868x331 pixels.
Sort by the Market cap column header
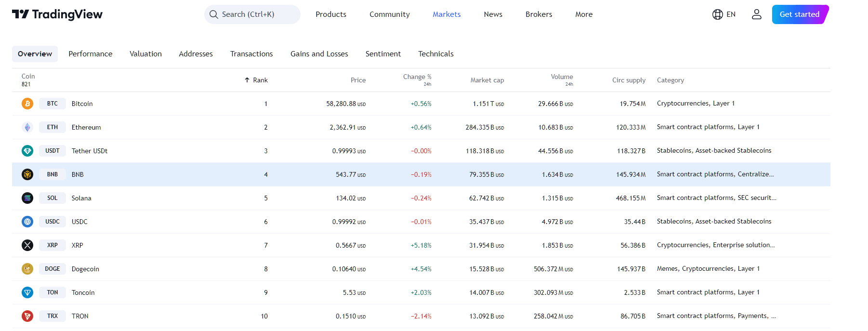pos(487,80)
